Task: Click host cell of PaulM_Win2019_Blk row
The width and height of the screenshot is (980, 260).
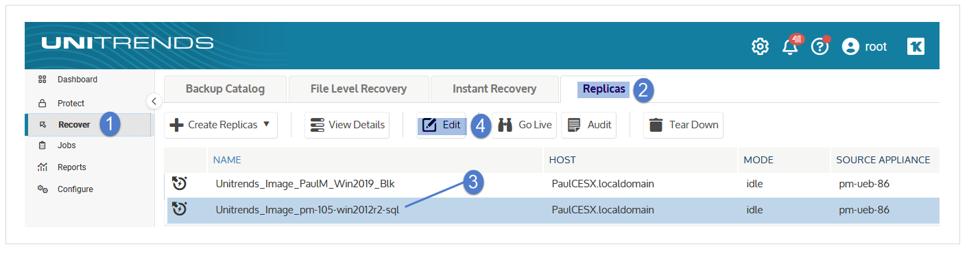Action: [603, 183]
